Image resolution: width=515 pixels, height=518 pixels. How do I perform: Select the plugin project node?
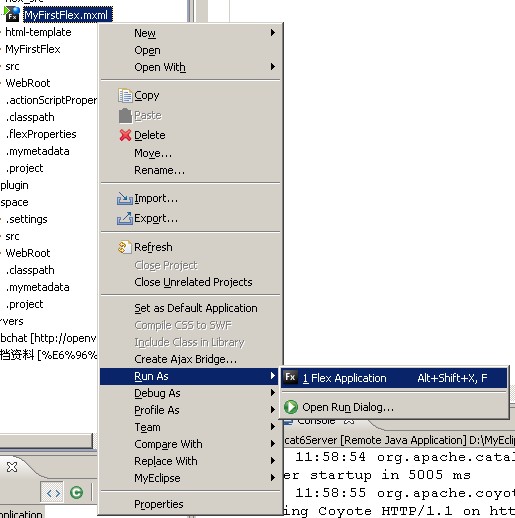14,185
